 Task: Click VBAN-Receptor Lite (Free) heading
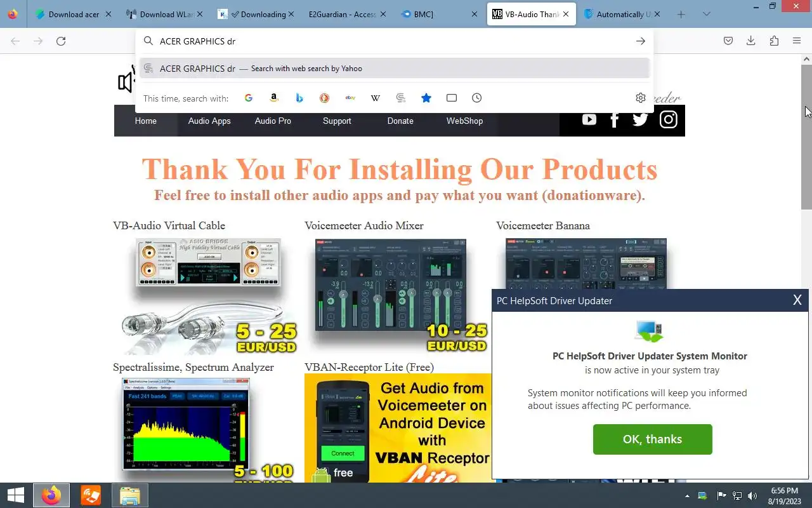click(x=369, y=367)
